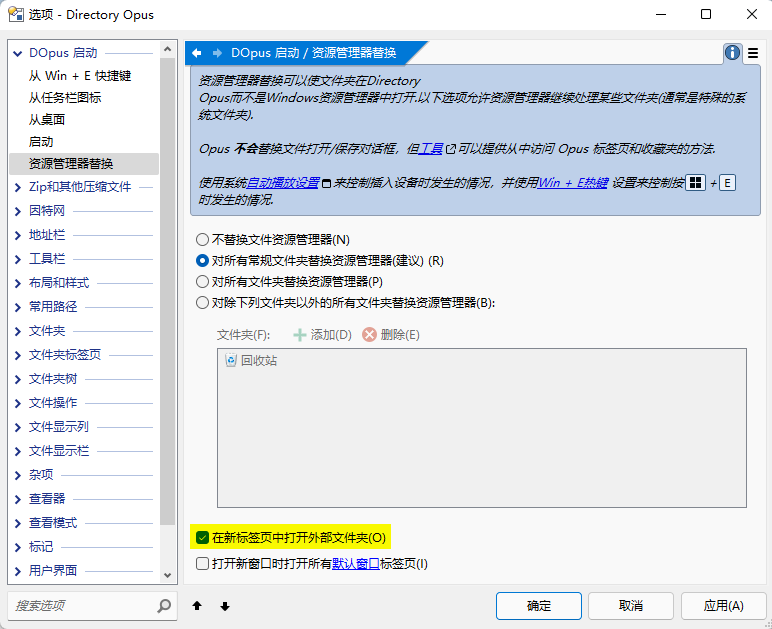Click the category tree scrollbar thumb
This screenshot has height=629, width=772.
[167, 291]
